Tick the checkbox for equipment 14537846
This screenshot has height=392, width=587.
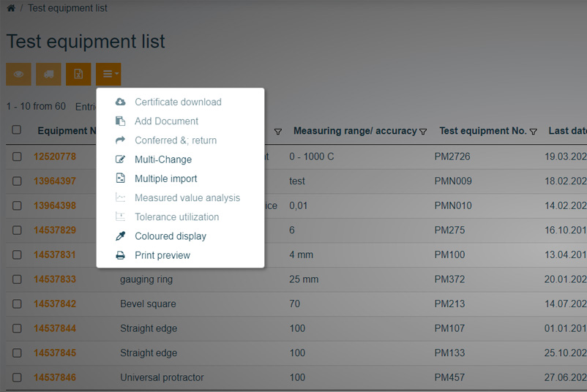click(x=17, y=377)
